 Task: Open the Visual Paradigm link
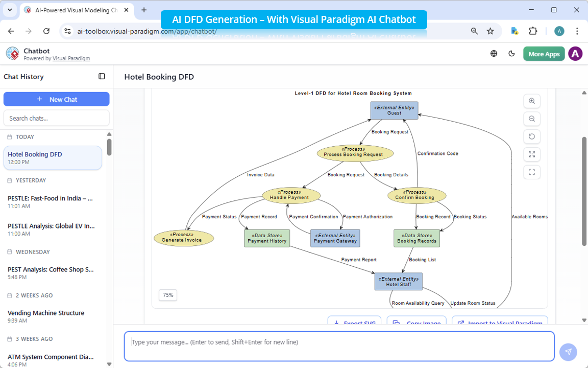tap(71, 58)
